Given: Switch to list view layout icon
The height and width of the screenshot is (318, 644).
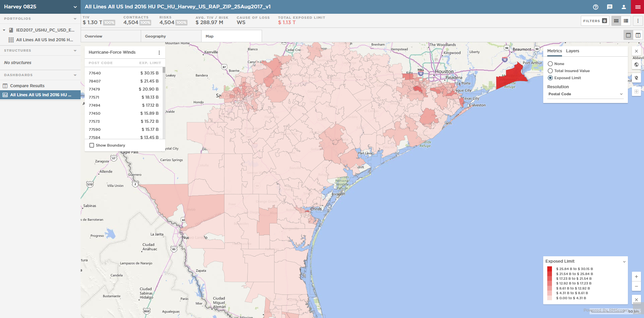Looking at the screenshot, I should click(626, 21).
